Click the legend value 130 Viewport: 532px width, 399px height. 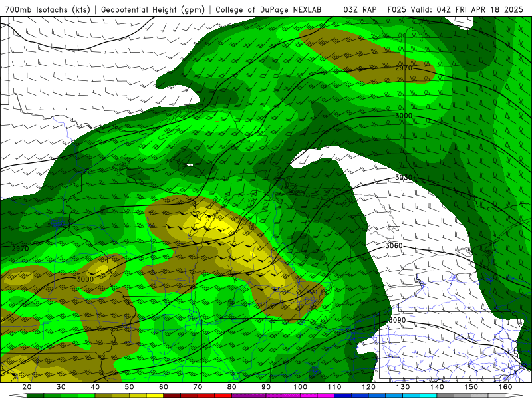click(x=403, y=387)
